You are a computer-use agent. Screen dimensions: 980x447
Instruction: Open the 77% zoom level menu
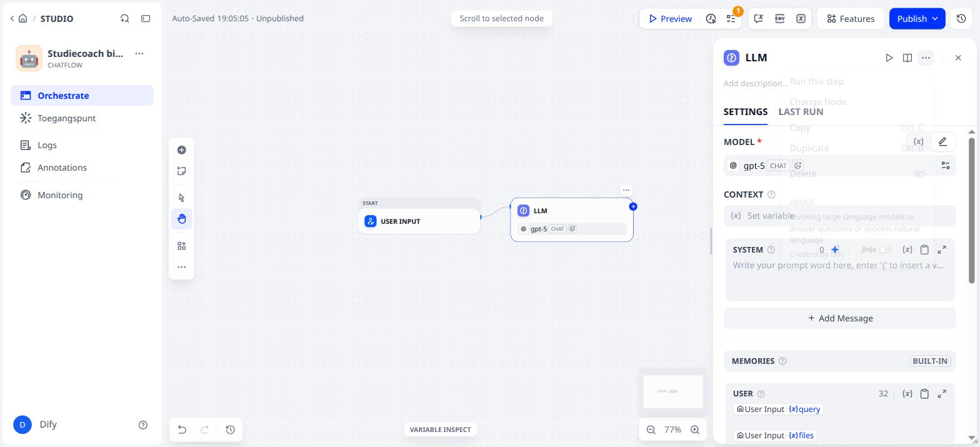(672, 429)
